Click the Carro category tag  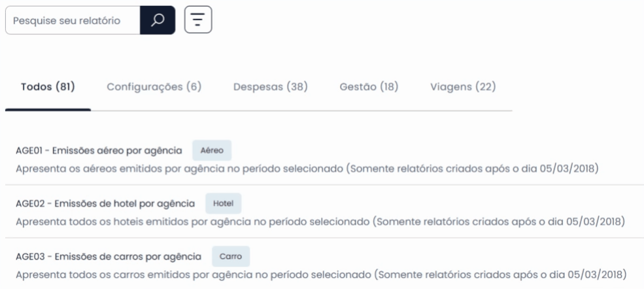[231, 256]
